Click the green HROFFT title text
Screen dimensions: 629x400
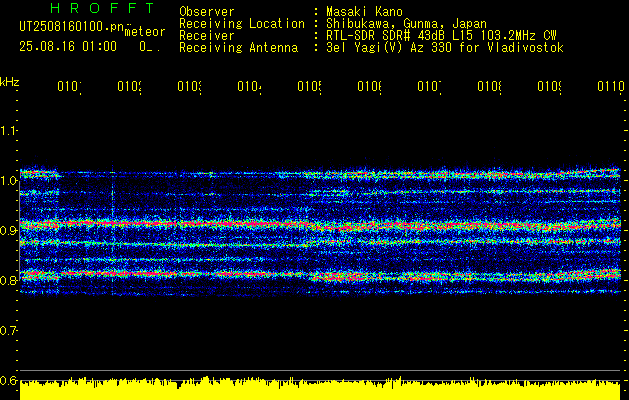point(102,8)
